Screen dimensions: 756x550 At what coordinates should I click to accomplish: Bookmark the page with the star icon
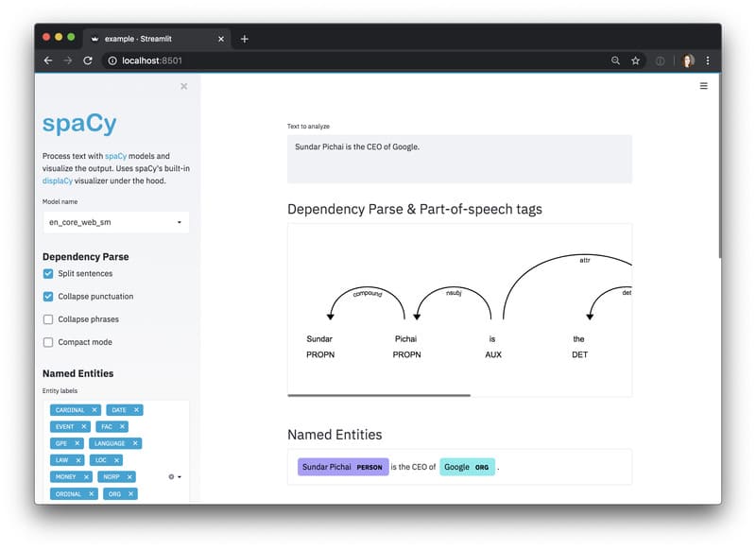pos(635,60)
